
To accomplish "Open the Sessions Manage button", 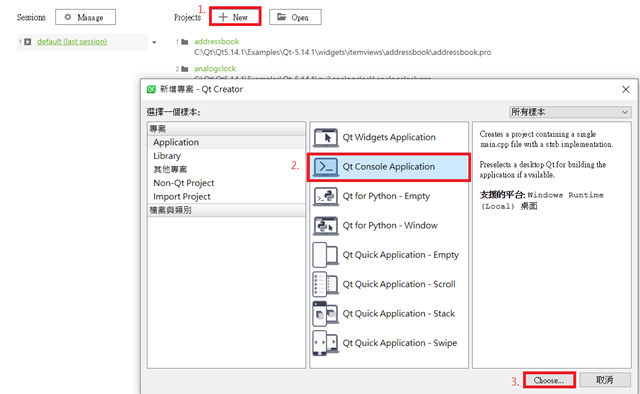I will [85, 17].
